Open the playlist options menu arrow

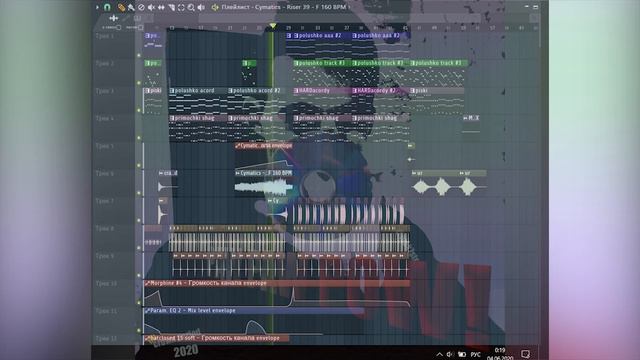coord(97,7)
